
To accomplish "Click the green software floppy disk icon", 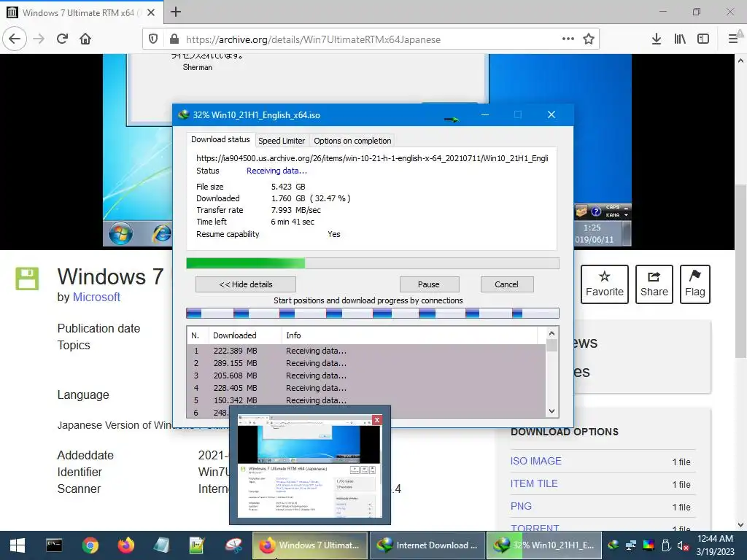I will (27, 279).
